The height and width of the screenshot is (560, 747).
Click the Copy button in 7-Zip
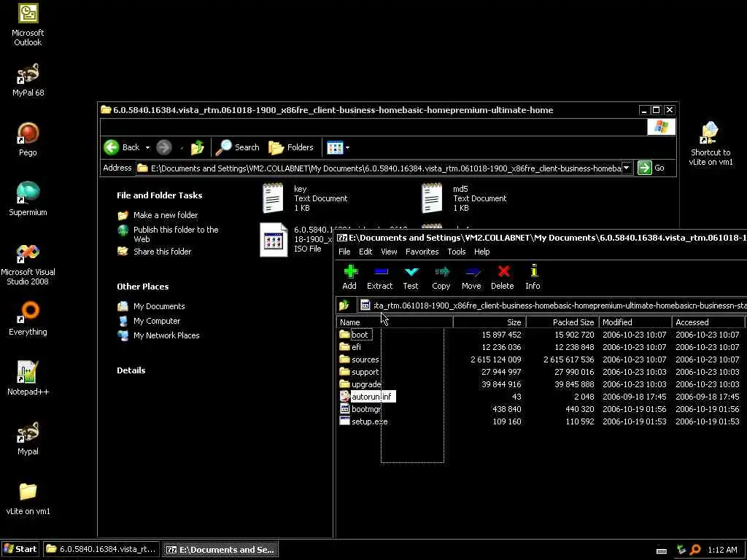tap(441, 278)
